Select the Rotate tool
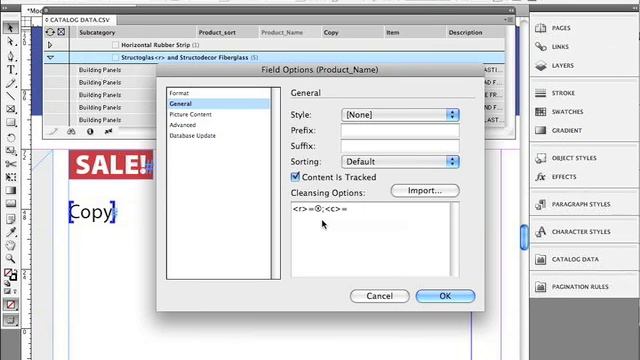Viewport: 640px width, 360px height. 11,138
